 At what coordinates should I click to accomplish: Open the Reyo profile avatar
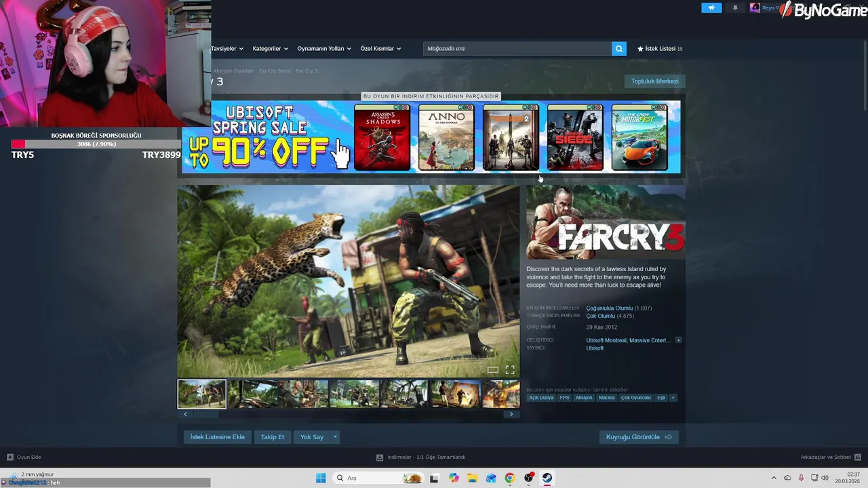[x=755, y=8]
